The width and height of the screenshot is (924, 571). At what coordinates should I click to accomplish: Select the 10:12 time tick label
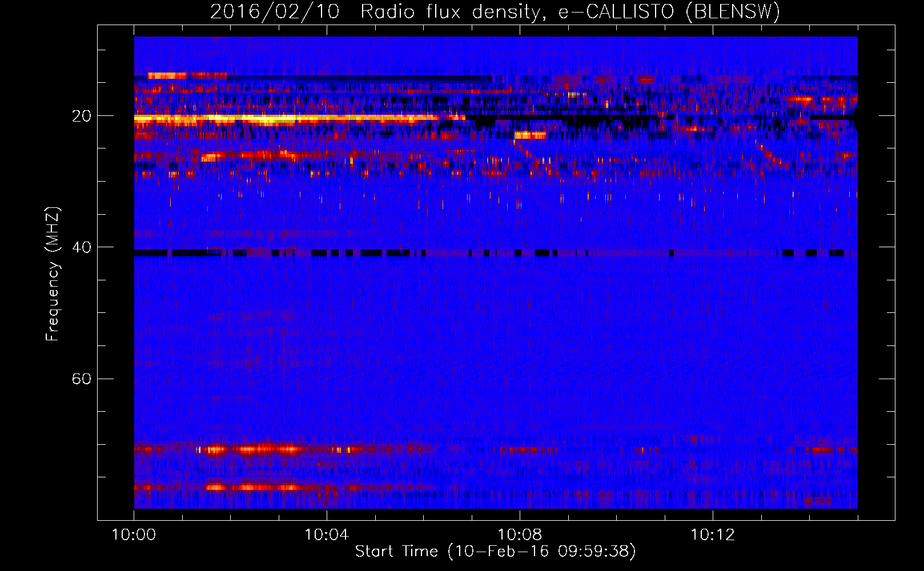713,535
